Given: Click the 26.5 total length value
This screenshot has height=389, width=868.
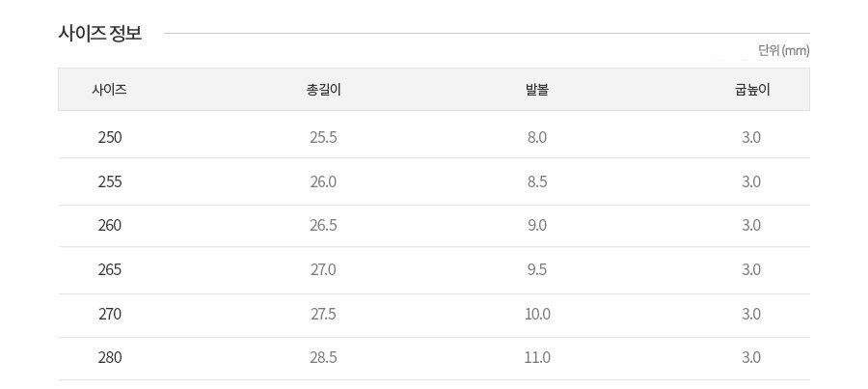Looking at the screenshot, I should (x=323, y=225).
